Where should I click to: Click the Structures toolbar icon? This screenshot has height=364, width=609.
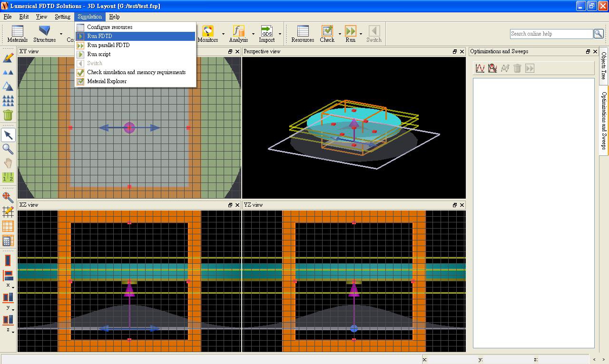[x=44, y=34]
